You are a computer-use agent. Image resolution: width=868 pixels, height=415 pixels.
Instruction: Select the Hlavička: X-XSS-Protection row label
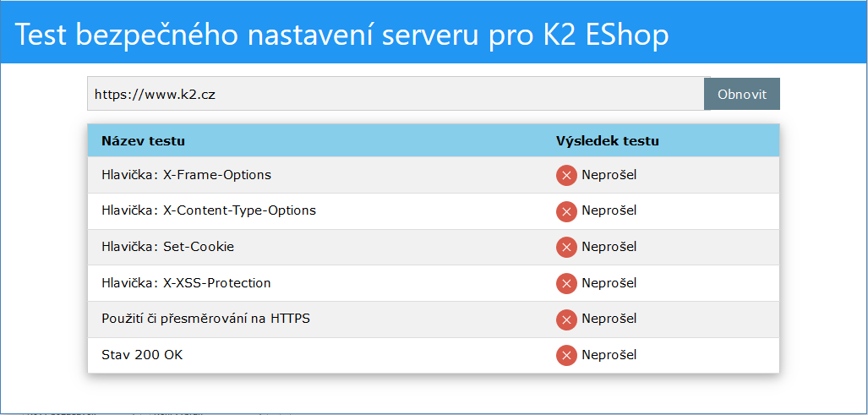(187, 283)
